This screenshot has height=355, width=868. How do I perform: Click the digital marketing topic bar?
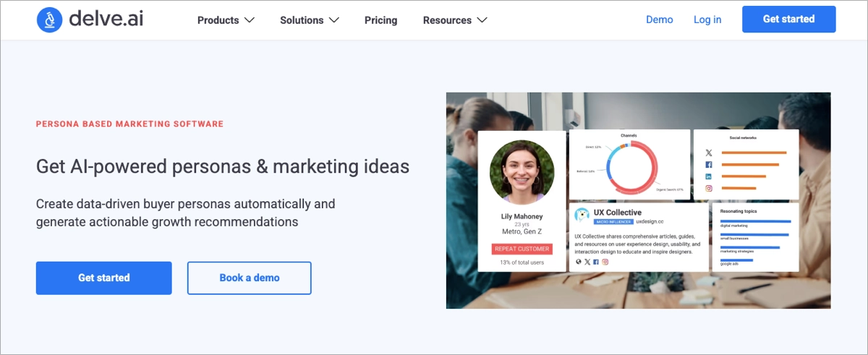[x=756, y=221]
